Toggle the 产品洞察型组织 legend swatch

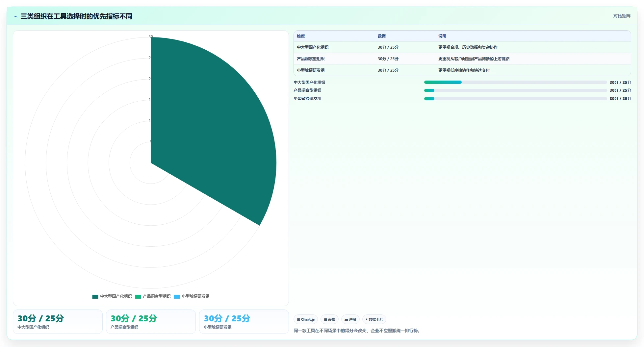pos(138,296)
